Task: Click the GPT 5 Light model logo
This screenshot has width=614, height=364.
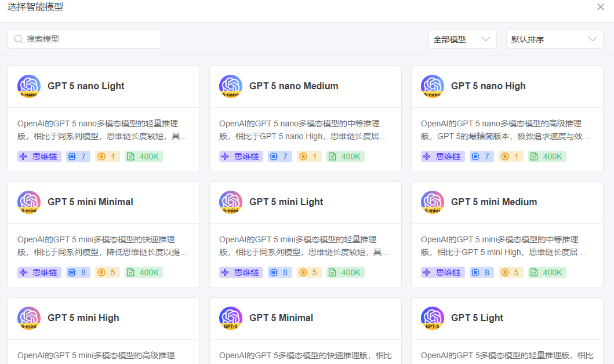Action: click(x=433, y=318)
